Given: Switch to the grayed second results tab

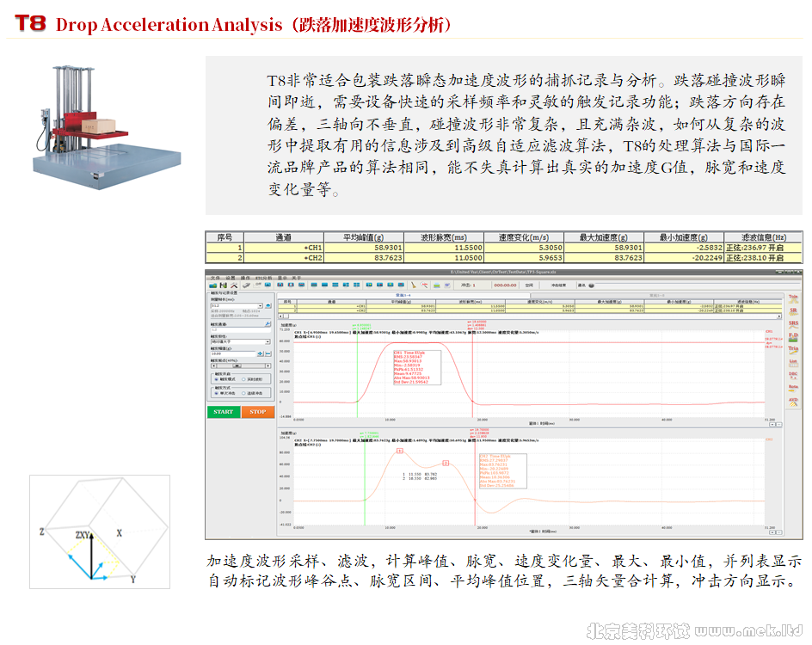Looking at the screenshot, I should pyautogui.click(x=656, y=295).
